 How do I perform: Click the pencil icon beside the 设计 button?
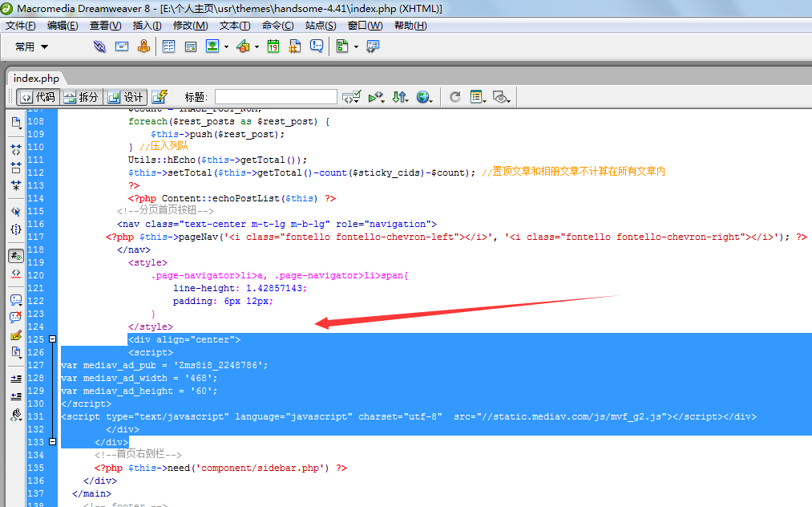[160, 97]
